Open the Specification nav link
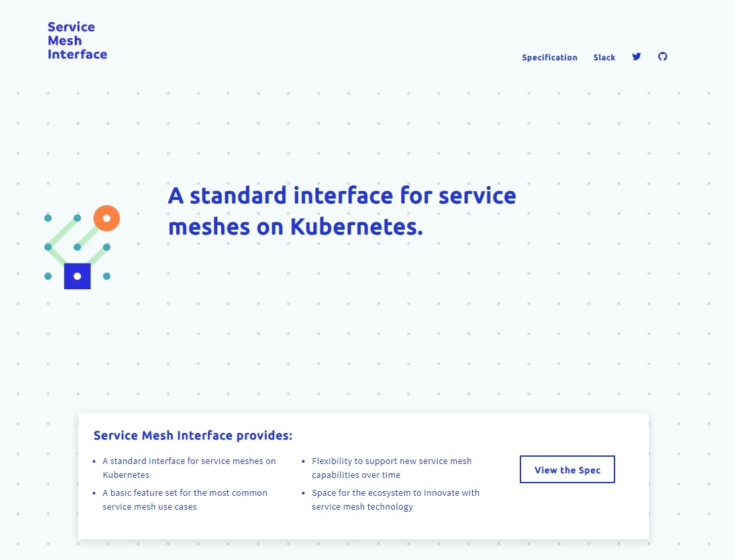Viewport: 735px width, 560px height. click(x=550, y=58)
